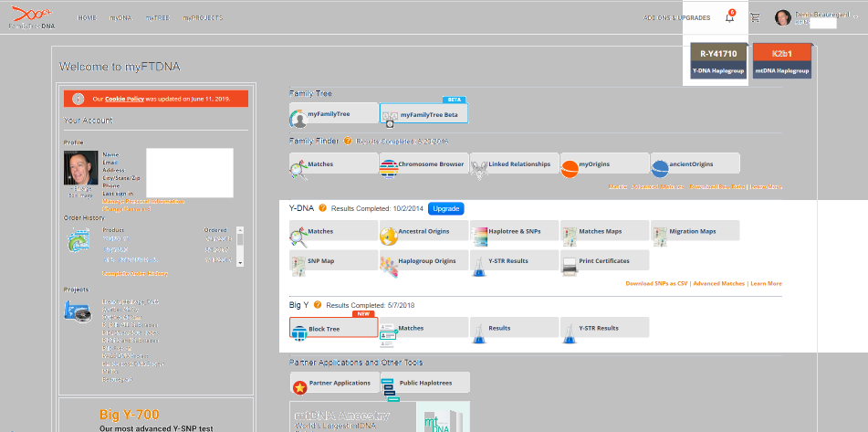Click the Linked Relationships icon

click(x=479, y=170)
